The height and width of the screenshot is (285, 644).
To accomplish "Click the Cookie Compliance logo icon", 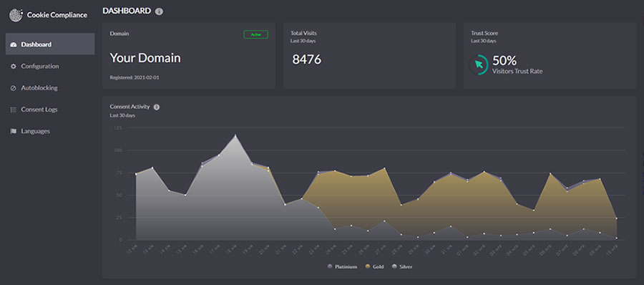I will [16, 15].
